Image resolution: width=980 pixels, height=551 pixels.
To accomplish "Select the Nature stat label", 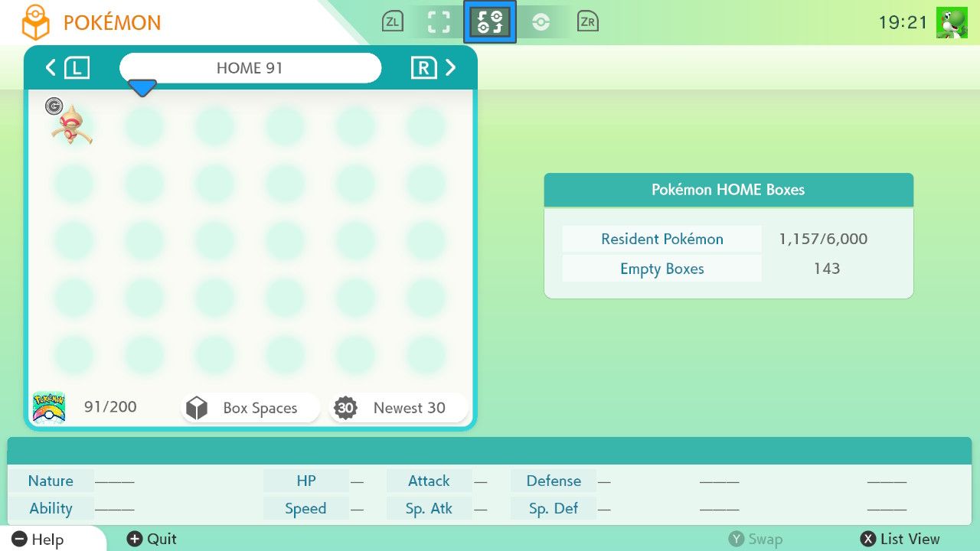I will point(51,481).
